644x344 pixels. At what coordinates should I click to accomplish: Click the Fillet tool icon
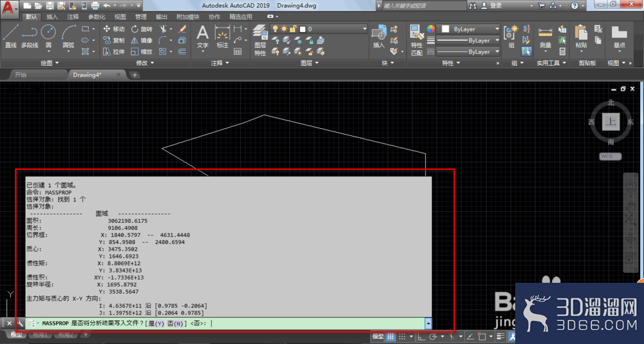click(163, 41)
